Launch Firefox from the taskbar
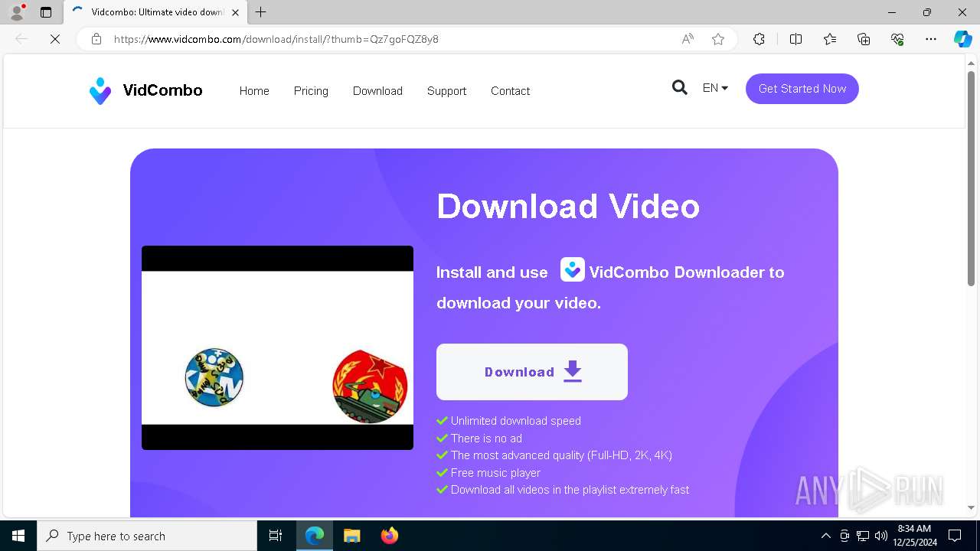Image resolution: width=980 pixels, height=551 pixels. [x=390, y=536]
